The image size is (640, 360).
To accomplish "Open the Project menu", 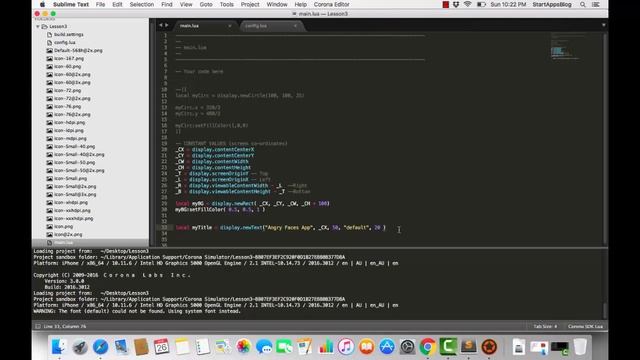I will (x=250, y=4).
